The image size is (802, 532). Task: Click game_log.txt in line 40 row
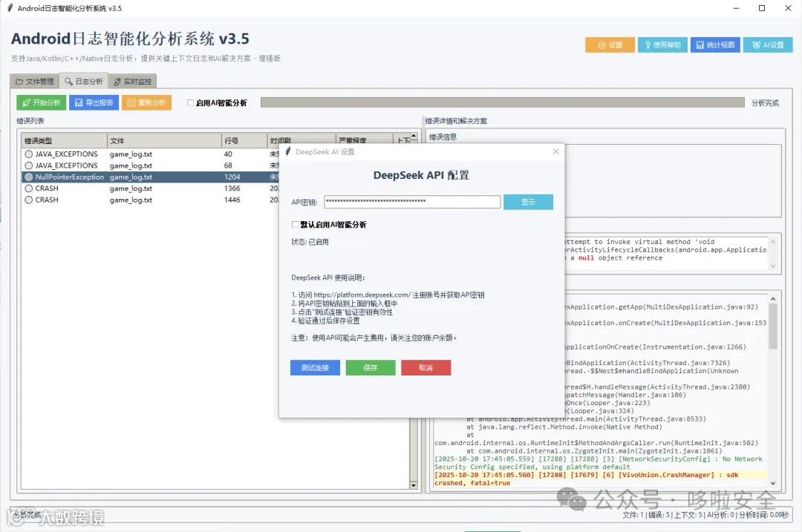pyautogui.click(x=131, y=154)
